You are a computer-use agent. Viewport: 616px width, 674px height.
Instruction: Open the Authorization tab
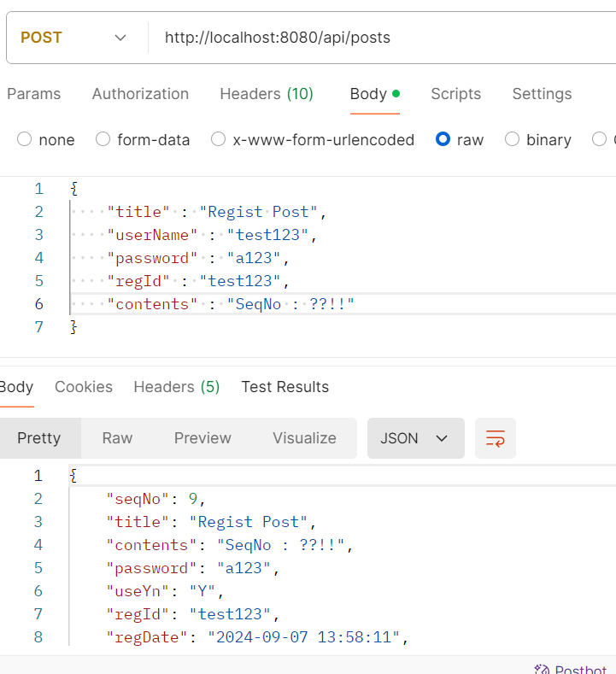(x=140, y=94)
